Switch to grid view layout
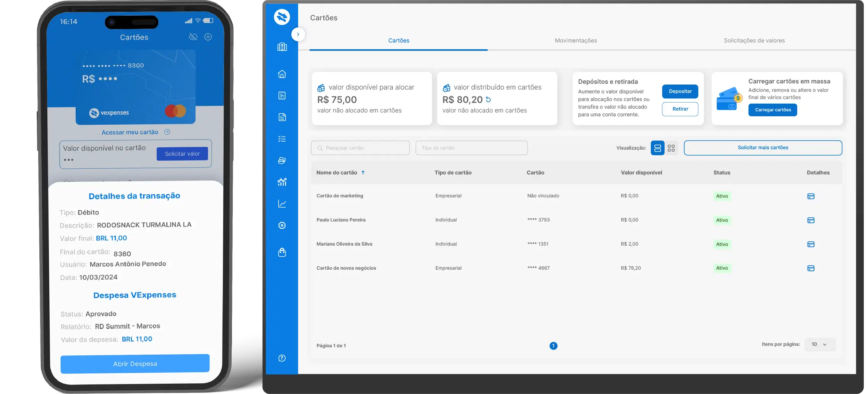Image resolution: width=868 pixels, height=394 pixels. (671, 148)
